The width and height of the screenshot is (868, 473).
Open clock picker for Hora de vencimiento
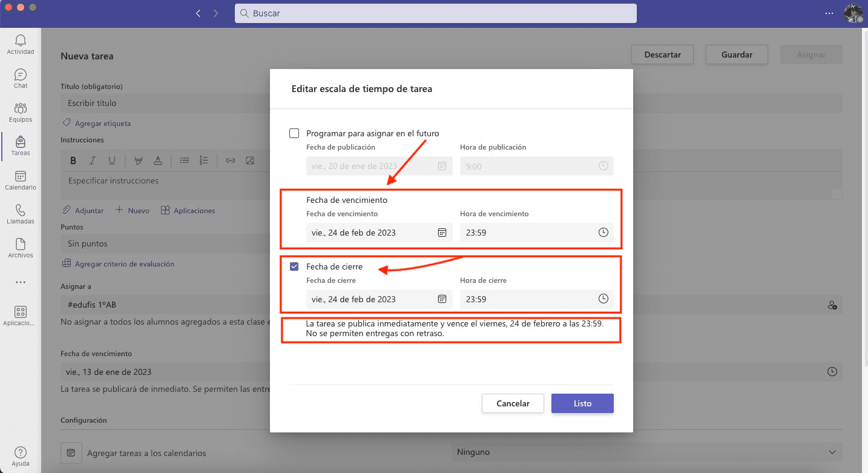[603, 233]
